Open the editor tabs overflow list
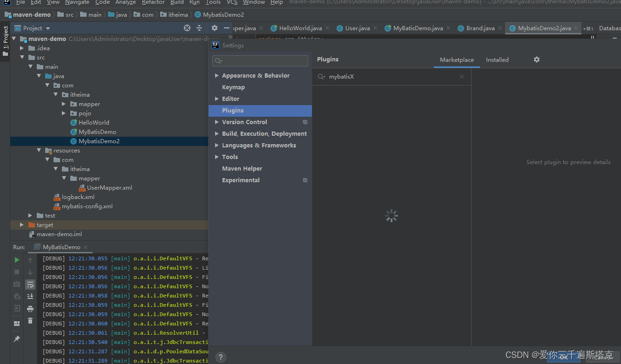This screenshot has width=621, height=364. (x=588, y=28)
